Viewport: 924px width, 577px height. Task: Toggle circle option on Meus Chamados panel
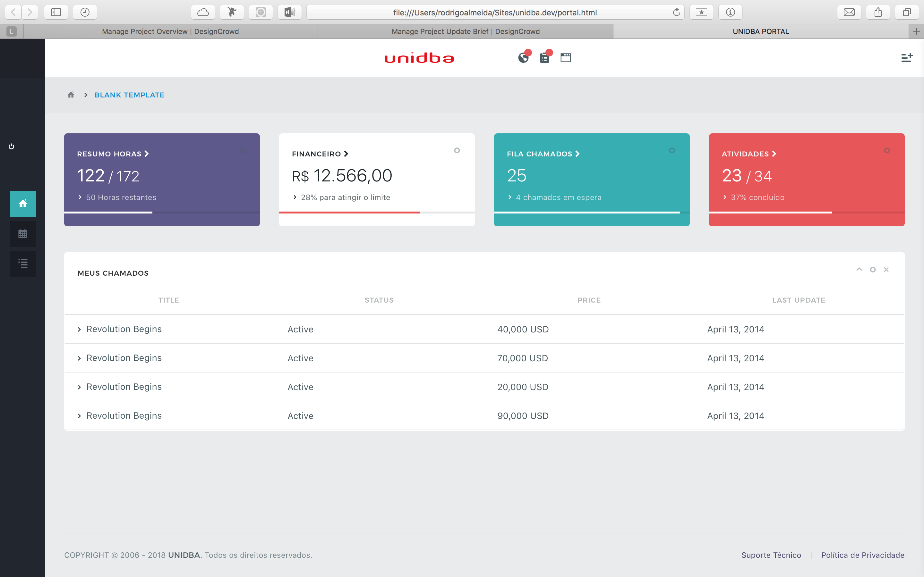(x=873, y=270)
